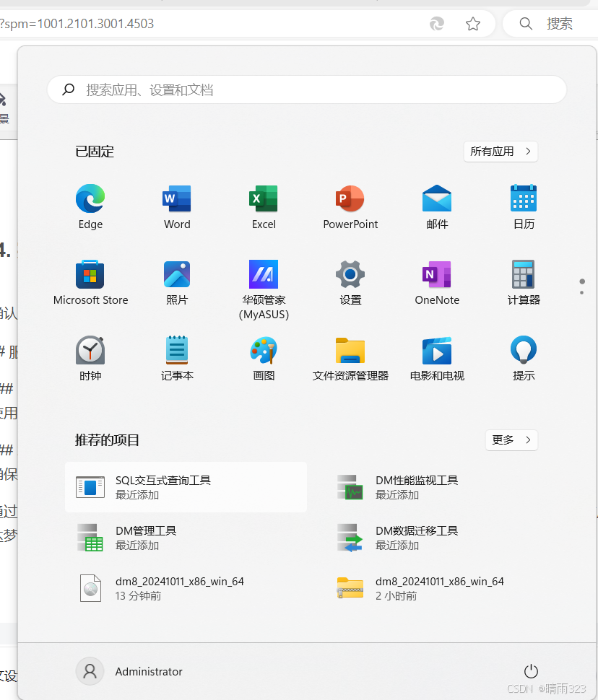Launch 华硕管家 (MyASUS)

pyautogui.click(x=264, y=289)
